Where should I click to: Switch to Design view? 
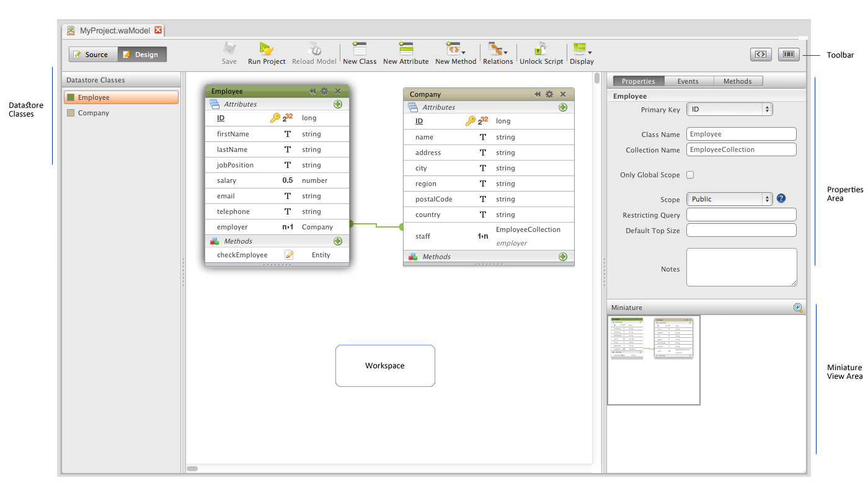click(x=141, y=55)
